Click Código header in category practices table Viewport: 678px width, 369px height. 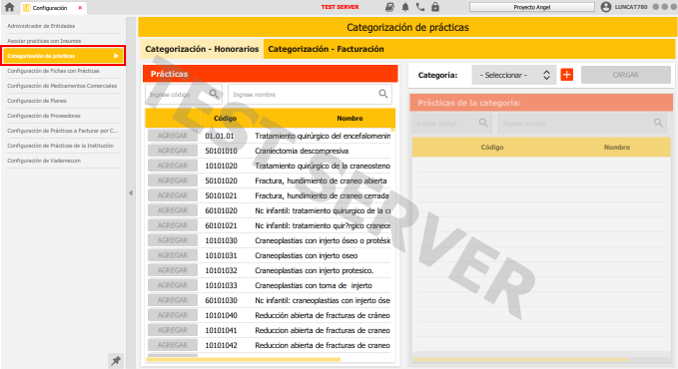tap(492, 147)
